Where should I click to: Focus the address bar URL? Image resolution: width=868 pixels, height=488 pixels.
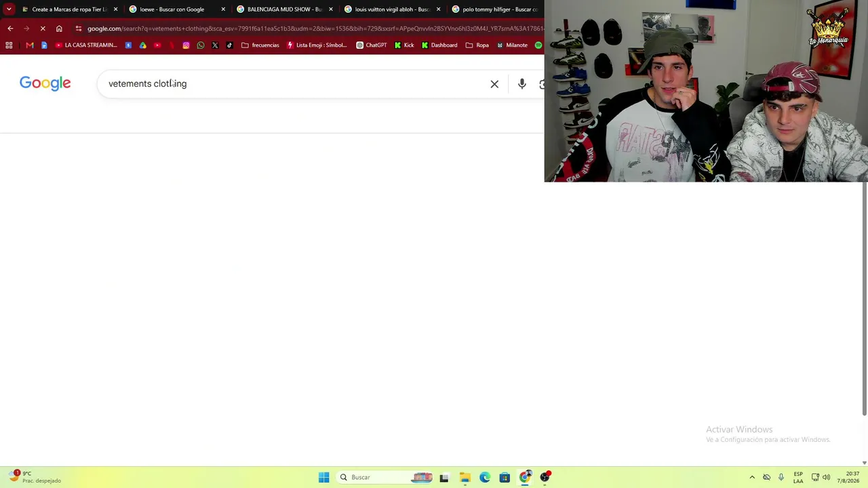(x=315, y=28)
